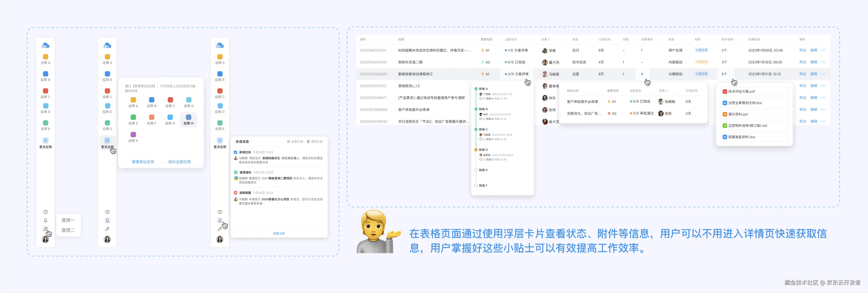Open more actions menu for D202304212400 row

823,62
